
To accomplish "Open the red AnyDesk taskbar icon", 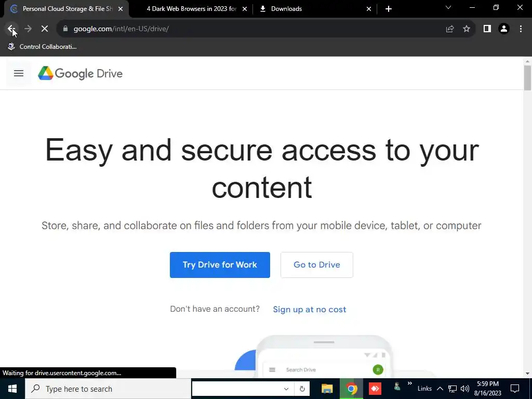I will (x=375, y=389).
